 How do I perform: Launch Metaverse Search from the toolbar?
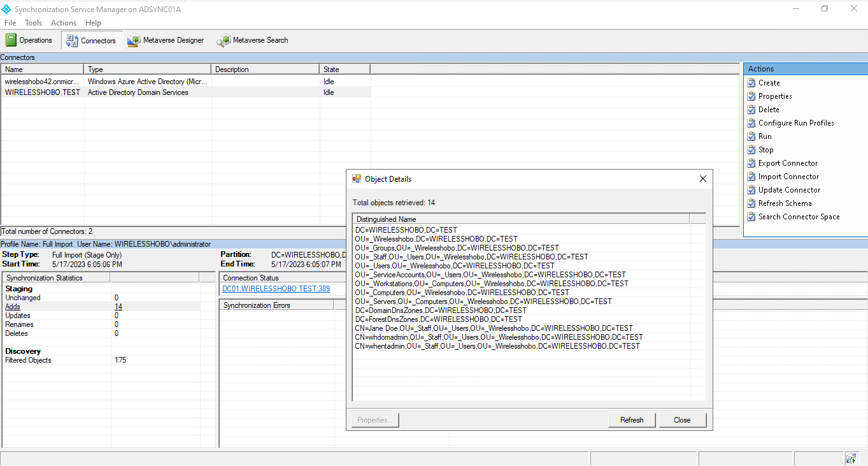pos(253,40)
